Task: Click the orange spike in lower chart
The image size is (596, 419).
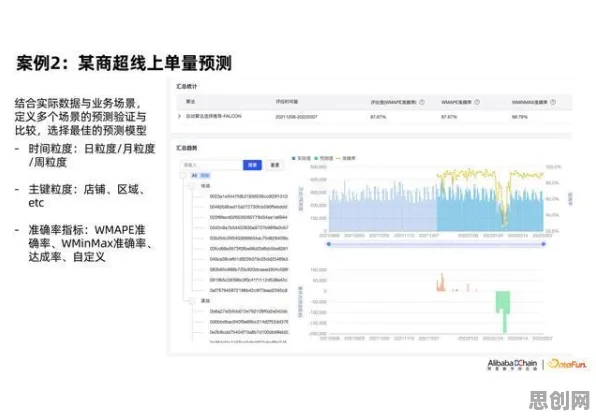Action: pyautogui.click(x=441, y=282)
